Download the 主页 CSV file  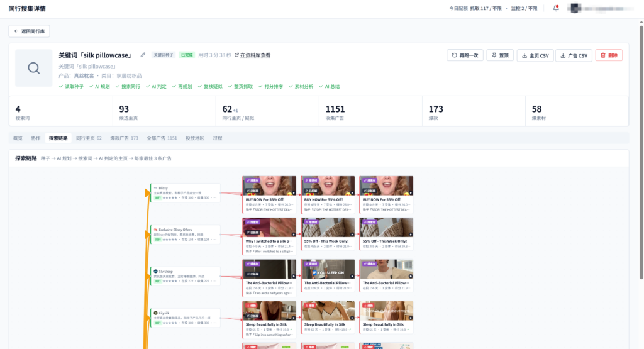tap(535, 55)
